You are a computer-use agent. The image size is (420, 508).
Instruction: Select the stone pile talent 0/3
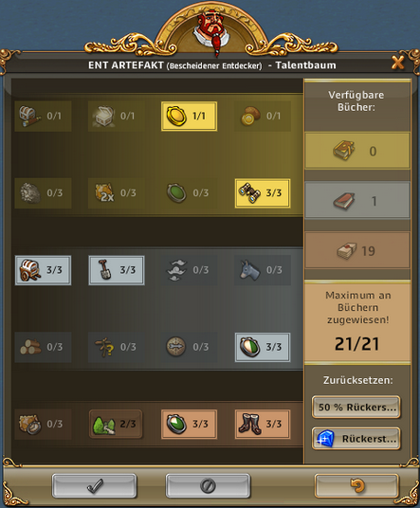pyautogui.click(x=43, y=193)
